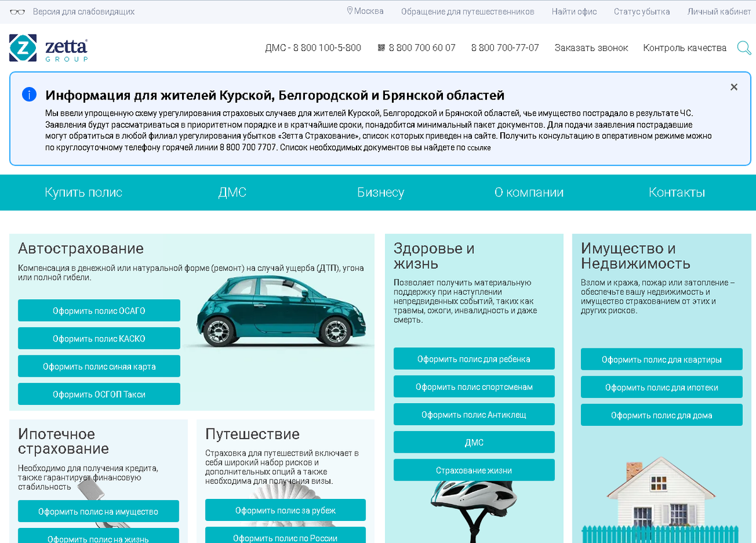
Task: Click the Имущество и Недвижимость heading
Action: tap(635, 255)
